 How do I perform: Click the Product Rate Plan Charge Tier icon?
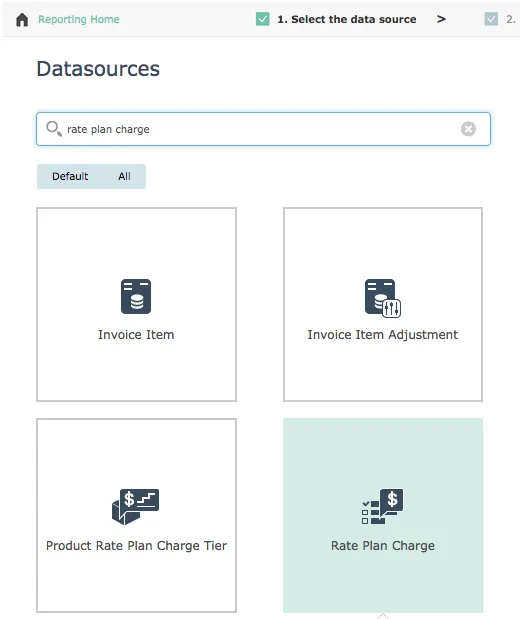pyautogui.click(x=135, y=507)
